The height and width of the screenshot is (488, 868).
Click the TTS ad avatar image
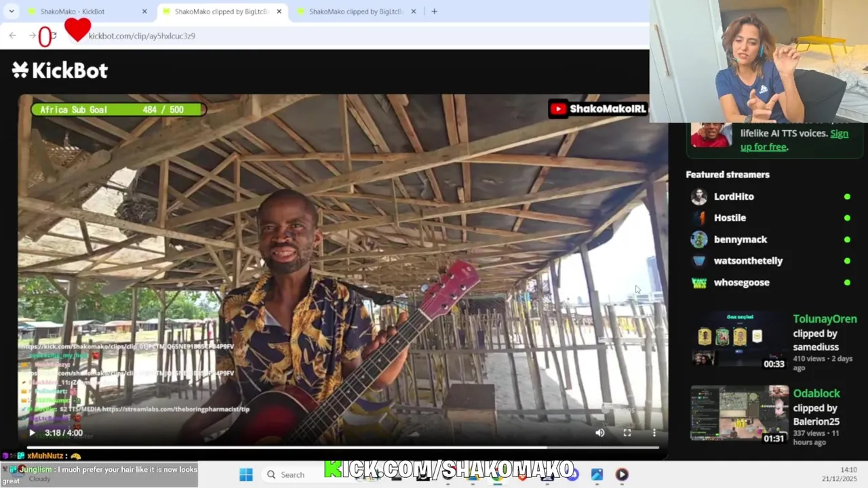711,135
